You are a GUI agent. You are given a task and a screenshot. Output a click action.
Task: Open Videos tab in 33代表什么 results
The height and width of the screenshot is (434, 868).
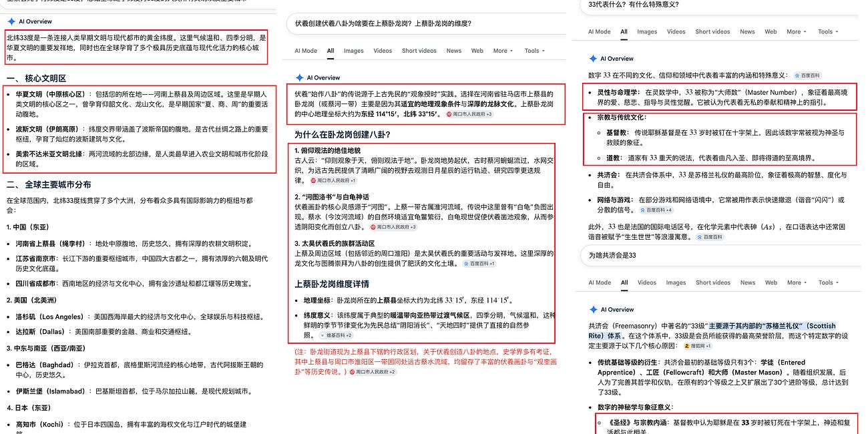click(676, 31)
